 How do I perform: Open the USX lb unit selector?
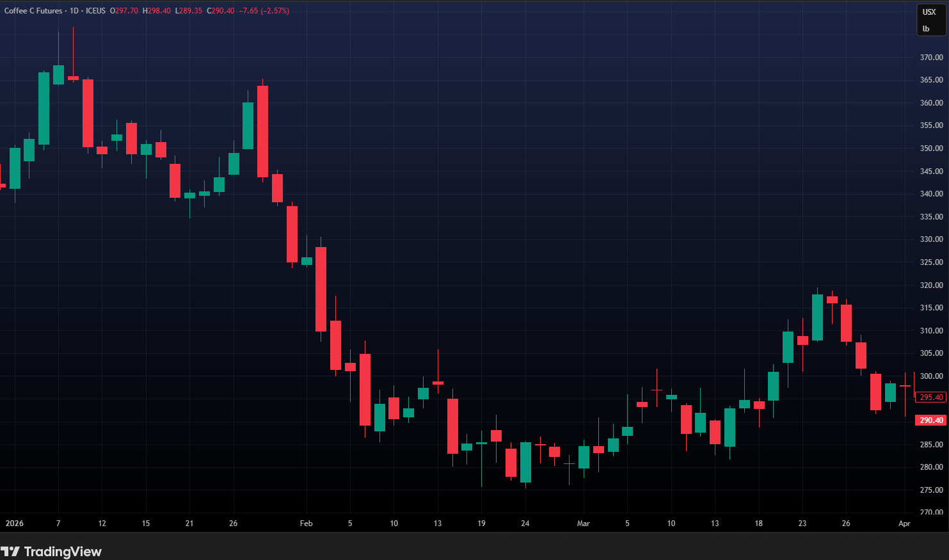click(930, 20)
